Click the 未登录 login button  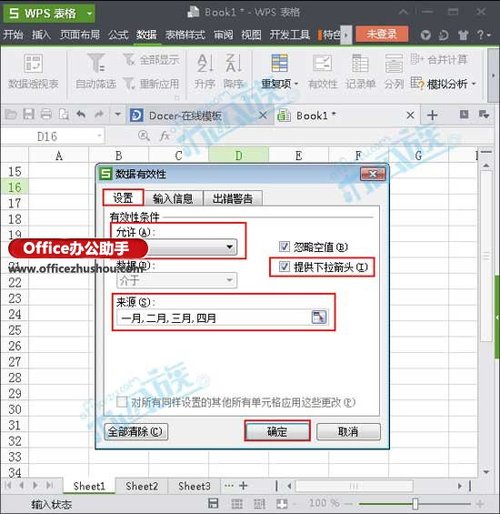(382, 34)
